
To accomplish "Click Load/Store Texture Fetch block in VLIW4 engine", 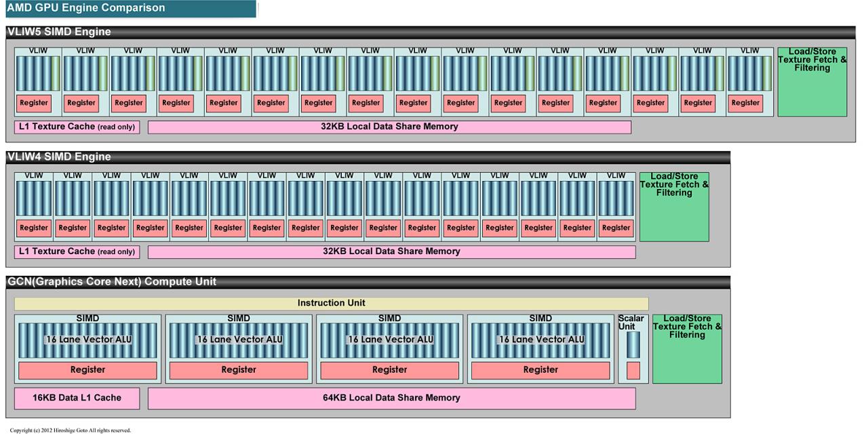I will pos(674,207).
